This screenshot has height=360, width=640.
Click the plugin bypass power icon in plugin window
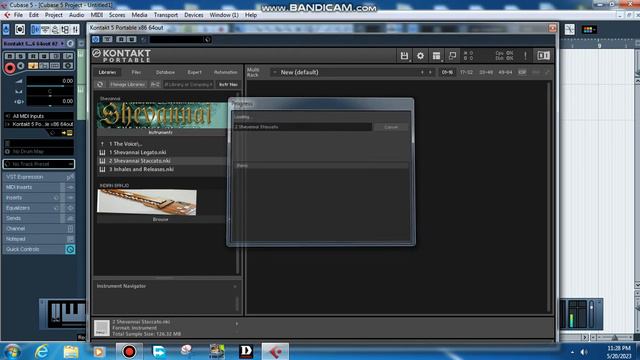coord(96,39)
